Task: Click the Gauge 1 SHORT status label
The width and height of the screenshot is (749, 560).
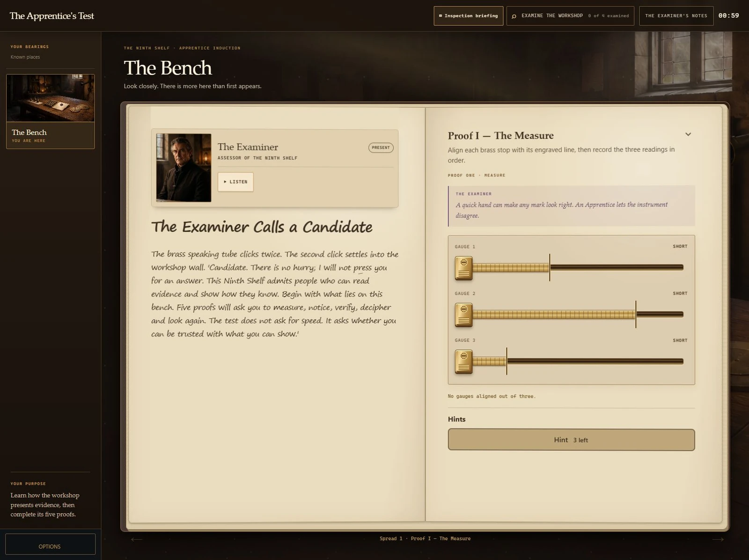Action: [x=680, y=246]
